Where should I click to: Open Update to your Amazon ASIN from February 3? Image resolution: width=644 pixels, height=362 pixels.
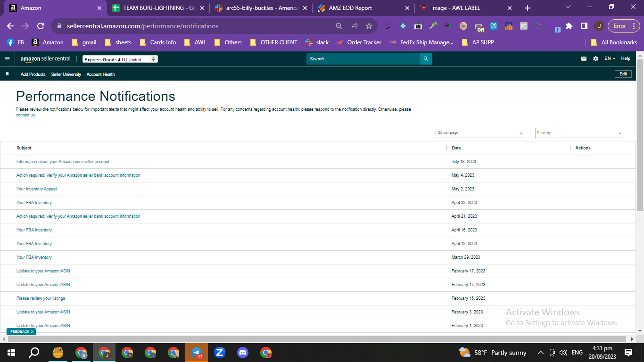[x=43, y=312]
